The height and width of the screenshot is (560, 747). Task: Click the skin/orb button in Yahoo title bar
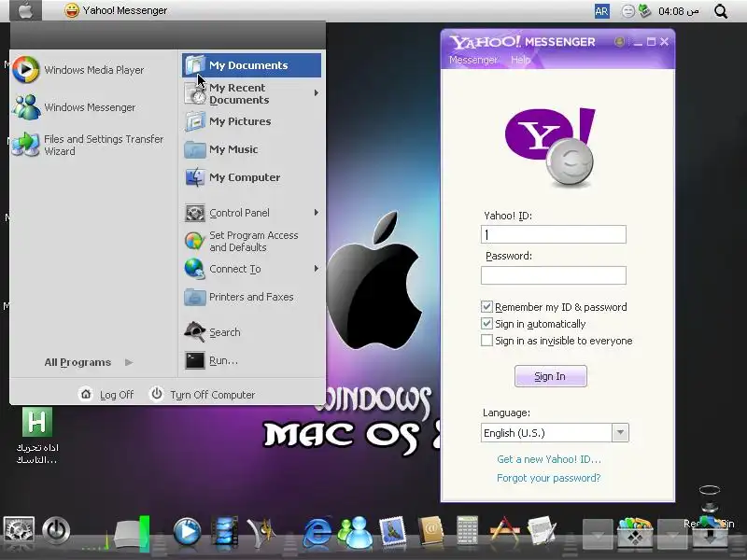click(619, 42)
